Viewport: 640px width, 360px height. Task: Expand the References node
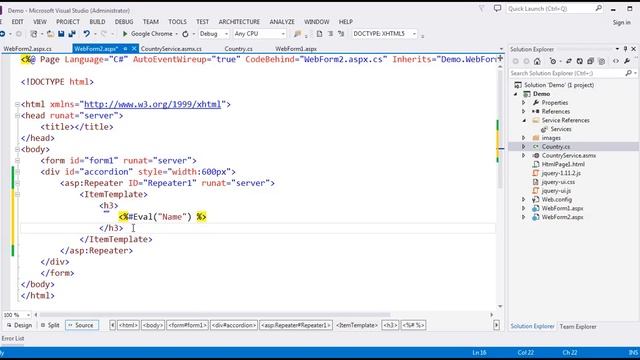click(524, 111)
